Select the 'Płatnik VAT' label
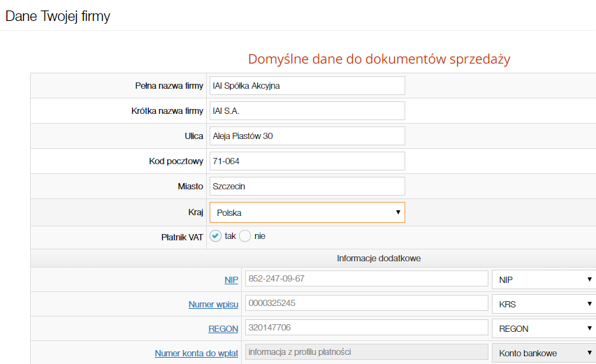 [x=182, y=238]
